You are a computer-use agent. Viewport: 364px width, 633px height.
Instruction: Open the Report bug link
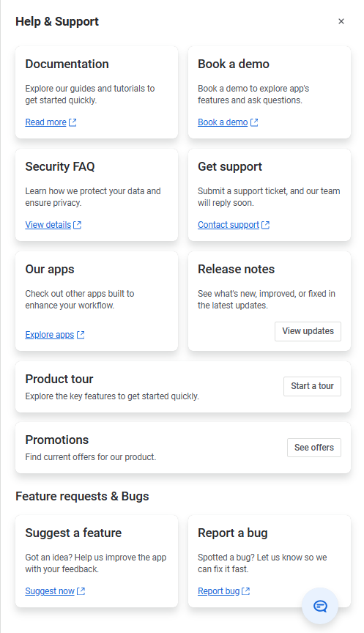[219, 591]
